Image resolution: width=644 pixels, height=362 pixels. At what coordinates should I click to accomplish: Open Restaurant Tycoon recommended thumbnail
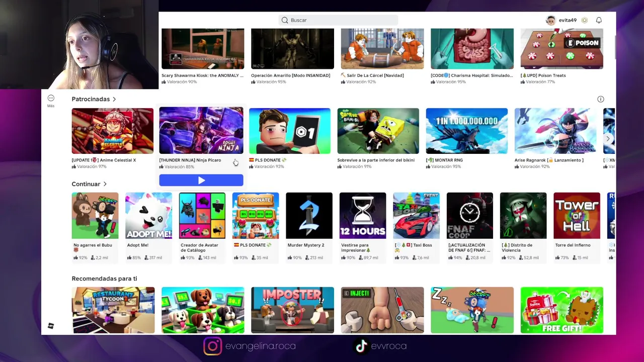(x=113, y=310)
